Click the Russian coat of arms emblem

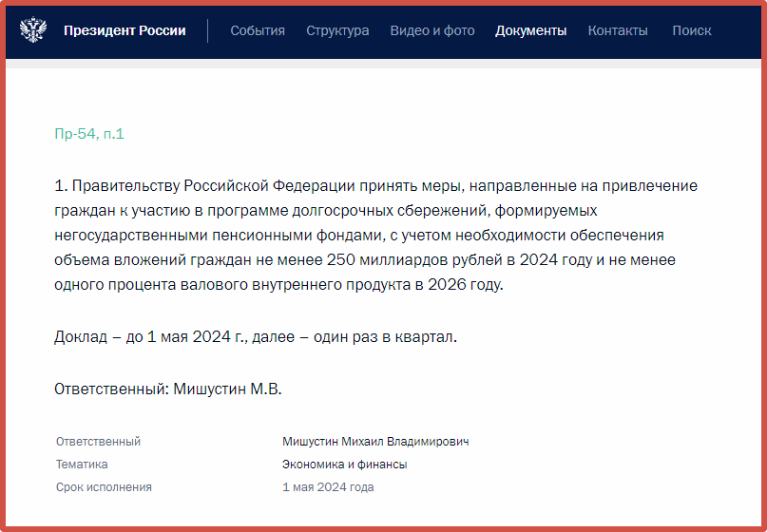(33, 29)
